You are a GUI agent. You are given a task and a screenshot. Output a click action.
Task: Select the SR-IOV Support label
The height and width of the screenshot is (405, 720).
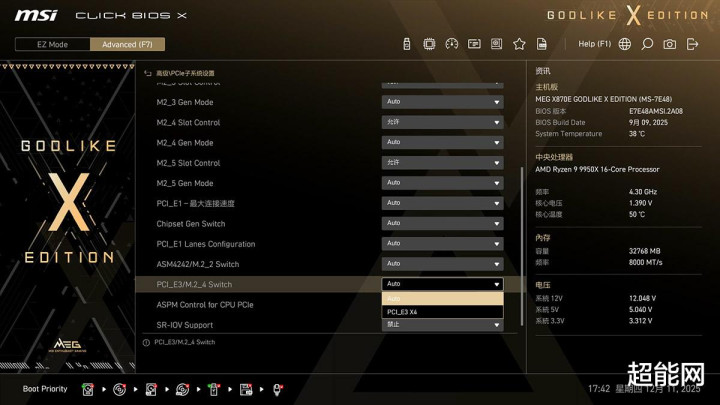185,325
